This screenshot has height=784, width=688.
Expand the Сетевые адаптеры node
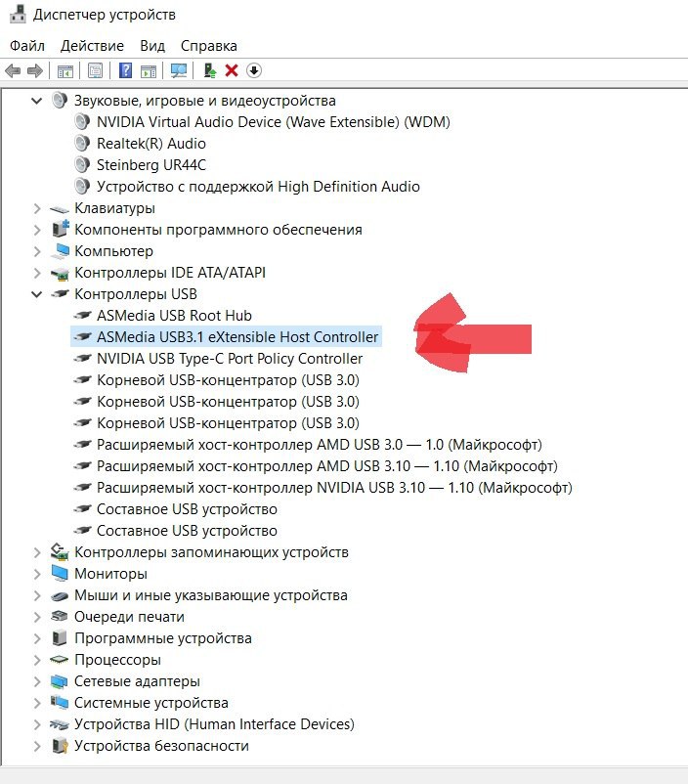coord(36,681)
